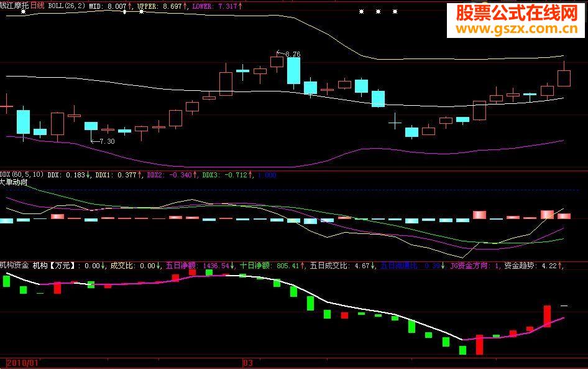This screenshot has height=369, width=588.
Task: Select the cyan candlestick above the 7.30 label
Action: (91, 131)
